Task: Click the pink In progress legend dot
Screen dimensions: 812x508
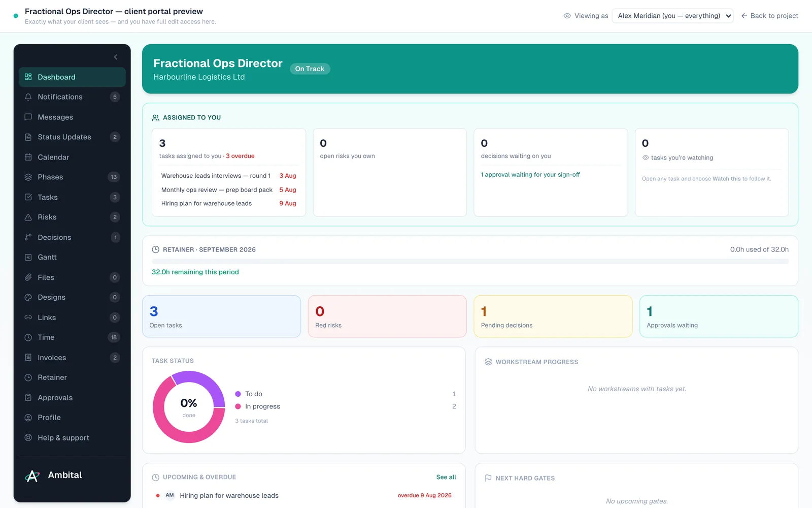Action: (x=238, y=406)
